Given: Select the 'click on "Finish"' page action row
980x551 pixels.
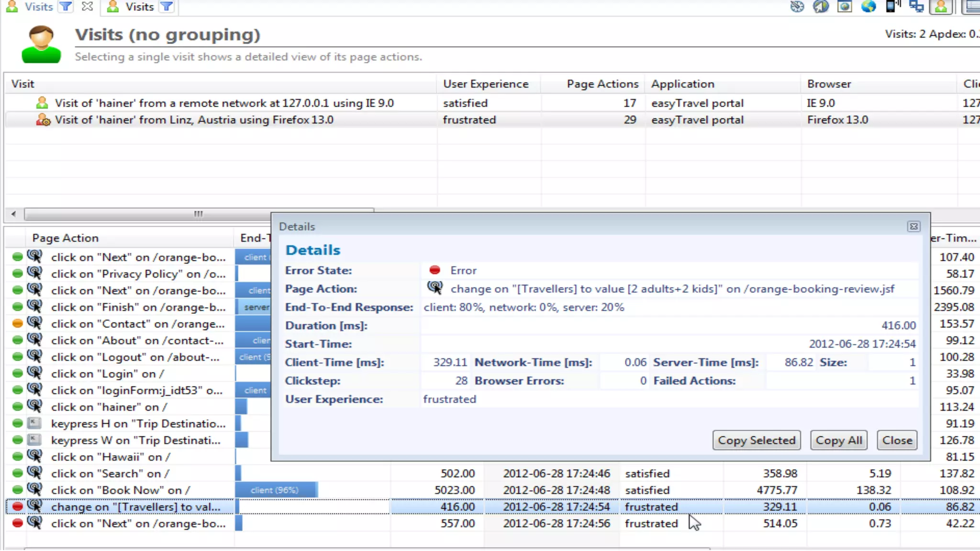Looking at the screenshot, I should [138, 307].
